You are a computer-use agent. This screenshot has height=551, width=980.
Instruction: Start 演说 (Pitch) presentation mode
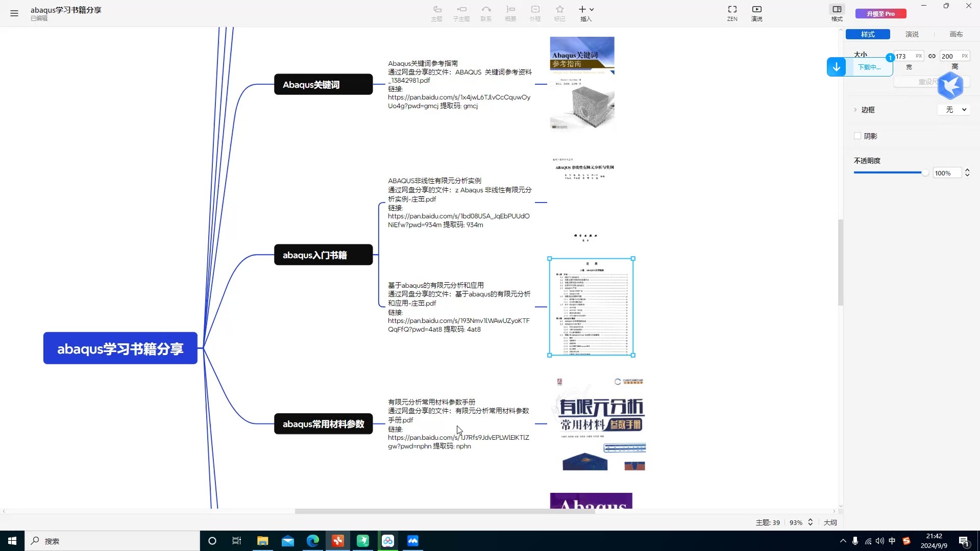757,13
